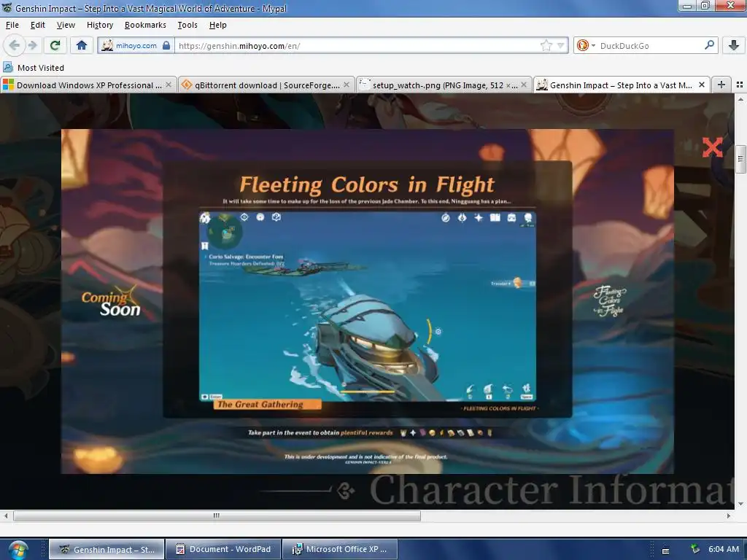This screenshot has width=747, height=560.
Task: Switch to Document - WordPad taskbar button
Action: coord(224,549)
